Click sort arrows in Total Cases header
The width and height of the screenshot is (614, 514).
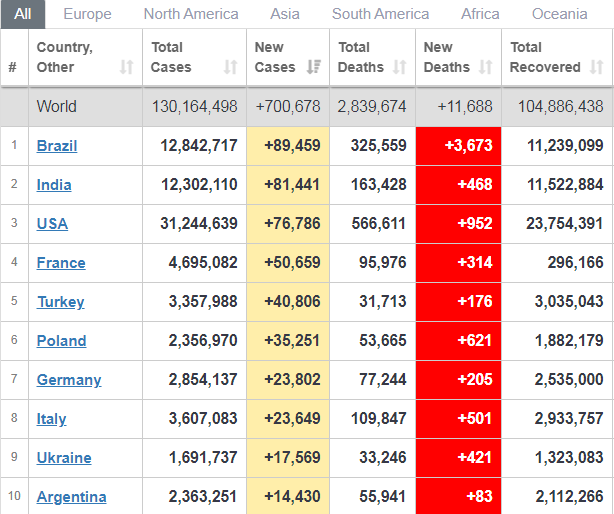[231, 67]
